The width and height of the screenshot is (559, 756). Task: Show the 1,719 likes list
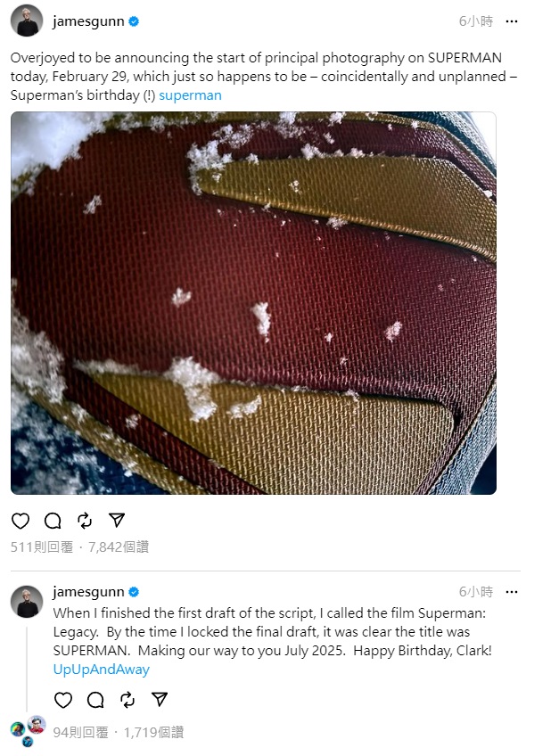point(153,733)
